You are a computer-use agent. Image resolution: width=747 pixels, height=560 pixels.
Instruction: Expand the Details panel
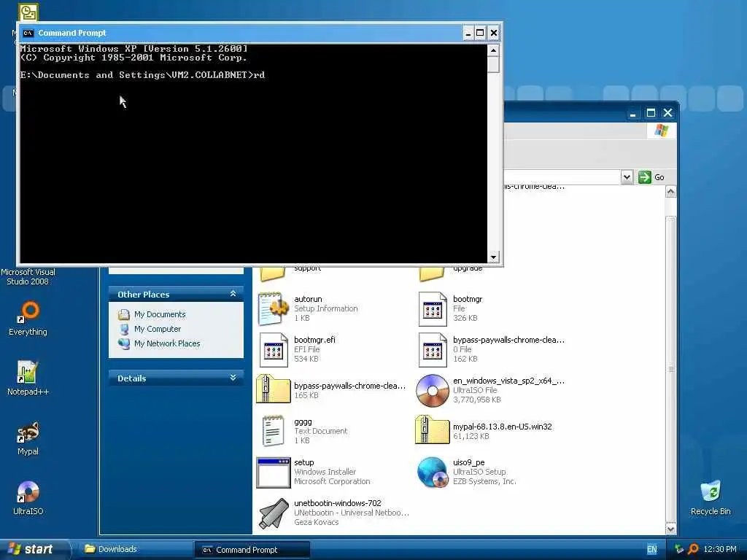233,378
